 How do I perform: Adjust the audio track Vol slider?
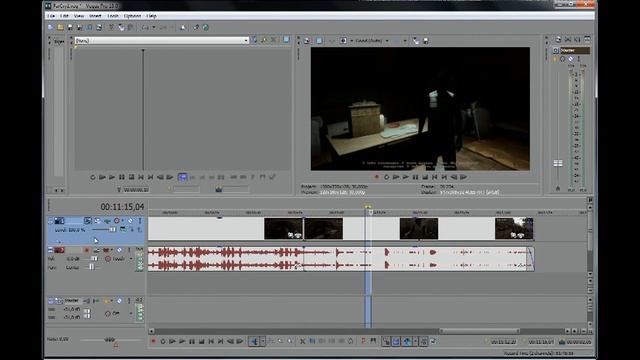point(94,259)
